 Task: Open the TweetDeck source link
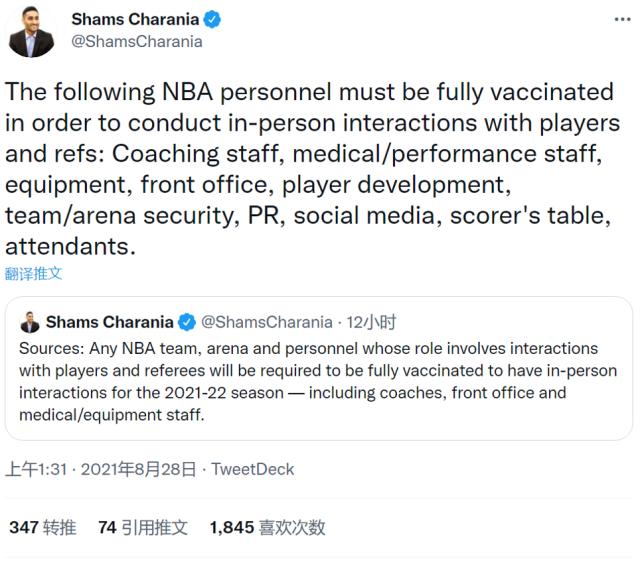pyautogui.click(x=253, y=468)
